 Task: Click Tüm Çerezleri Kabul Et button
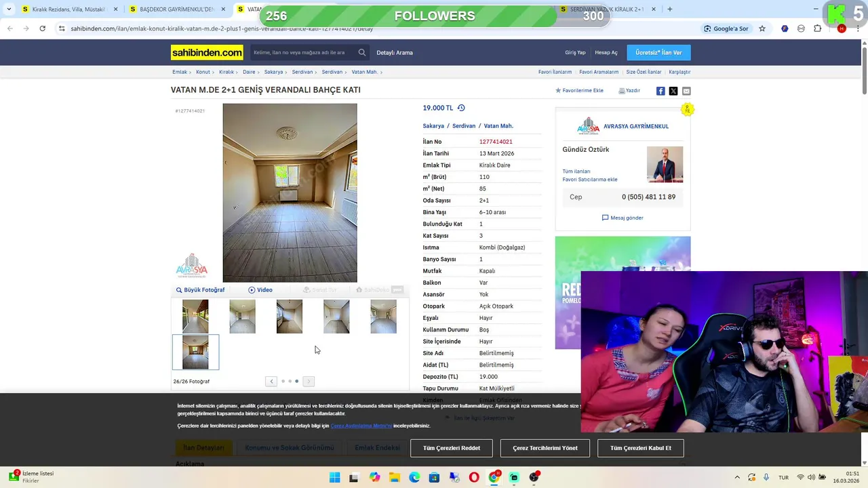point(641,448)
